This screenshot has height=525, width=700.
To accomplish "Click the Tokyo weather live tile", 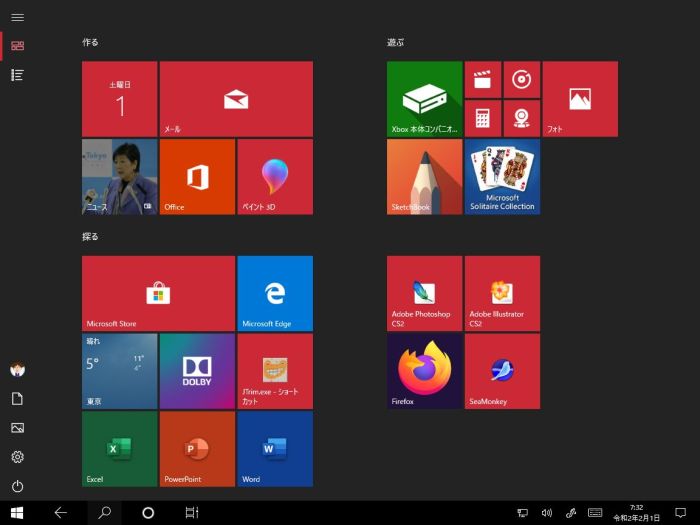I will [119, 371].
